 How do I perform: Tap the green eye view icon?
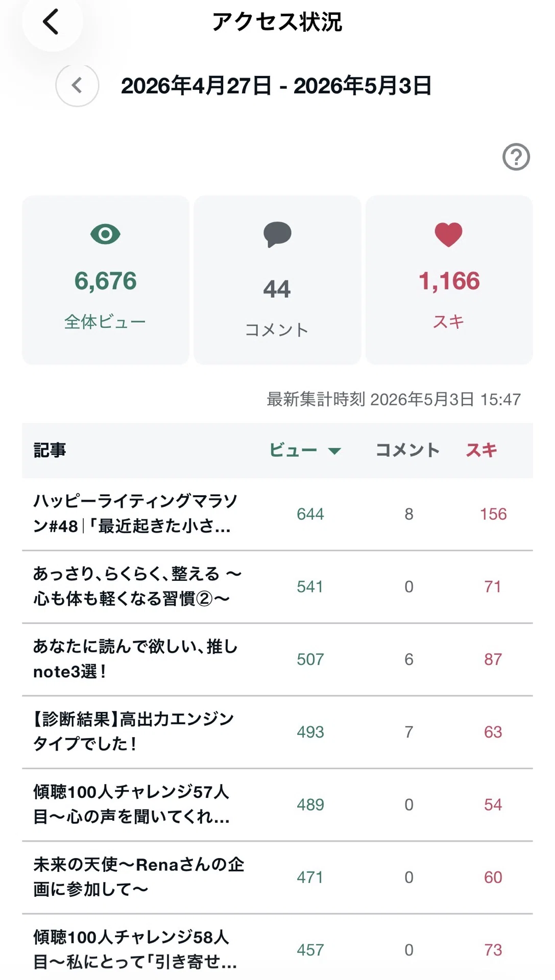pos(105,234)
